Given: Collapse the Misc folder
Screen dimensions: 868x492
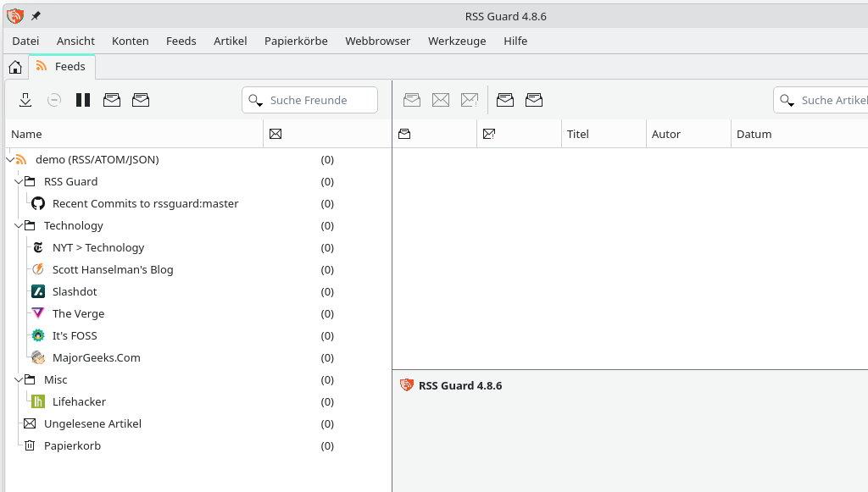Looking at the screenshot, I should click(x=19, y=379).
